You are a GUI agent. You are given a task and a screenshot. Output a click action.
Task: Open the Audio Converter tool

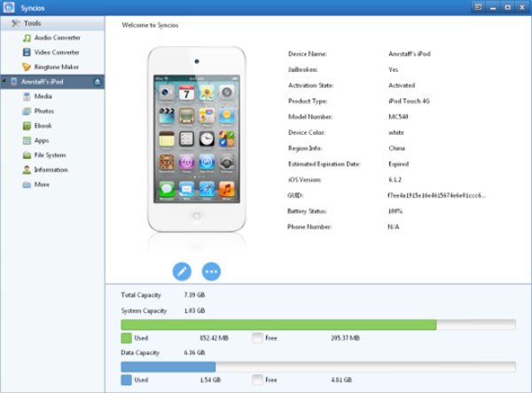tap(51, 37)
